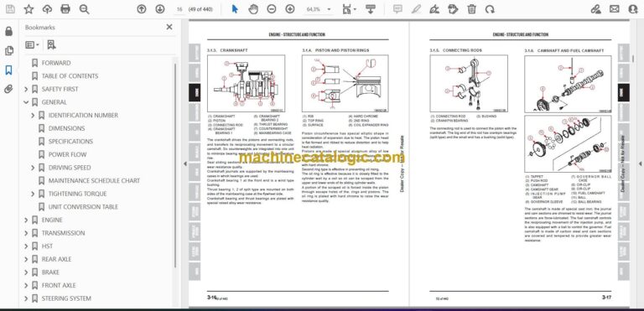This screenshot has width=644, height=311.
Task: Upload the file with the cloud icon
Action: point(47,9)
